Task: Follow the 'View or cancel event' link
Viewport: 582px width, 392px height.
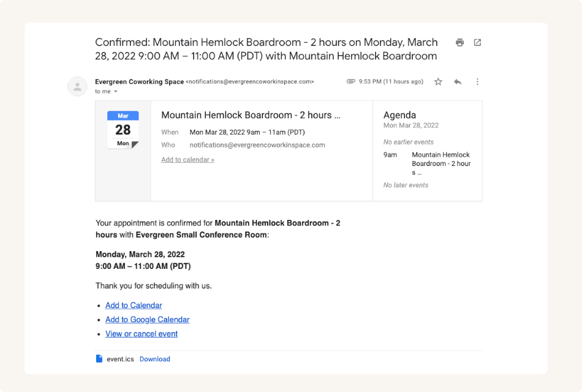Action: [x=142, y=334]
